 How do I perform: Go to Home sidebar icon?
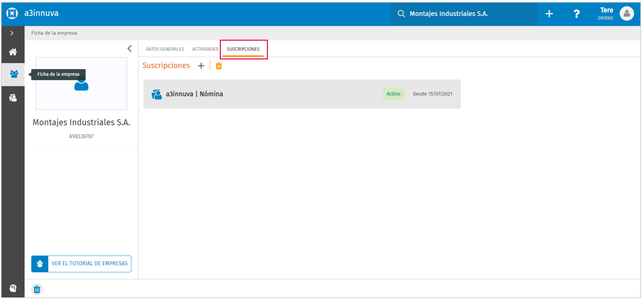pyautogui.click(x=13, y=52)
